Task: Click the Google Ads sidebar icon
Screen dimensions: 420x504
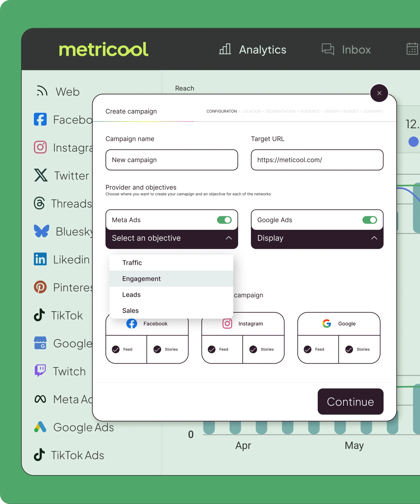Action: [x=40, y=427]
